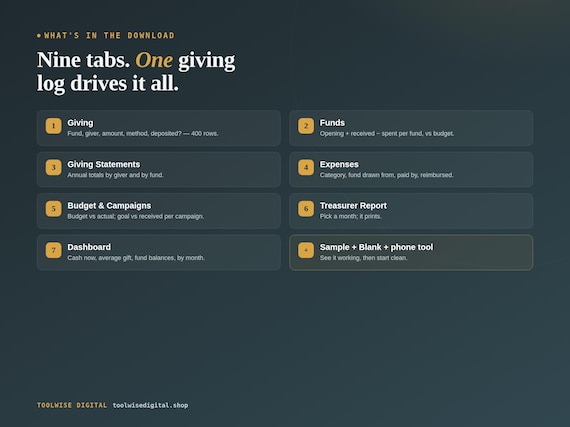Select the Treasurer Report title
Viewport: 570px width, 427px height.
pos(353,206)
